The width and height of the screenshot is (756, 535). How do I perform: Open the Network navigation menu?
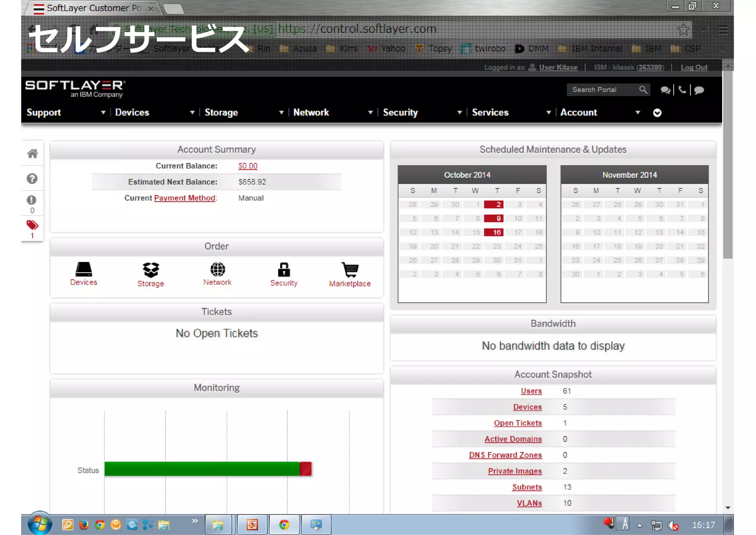coord(311,112)
